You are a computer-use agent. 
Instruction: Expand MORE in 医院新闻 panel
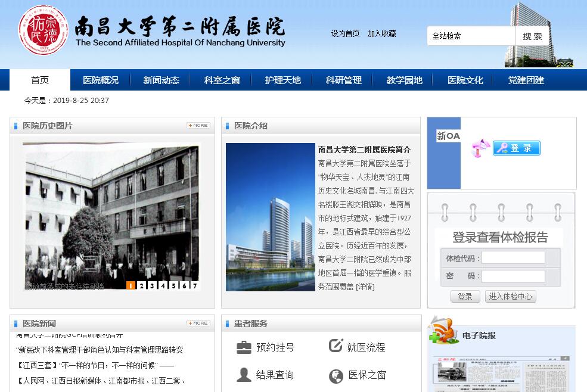198,323
